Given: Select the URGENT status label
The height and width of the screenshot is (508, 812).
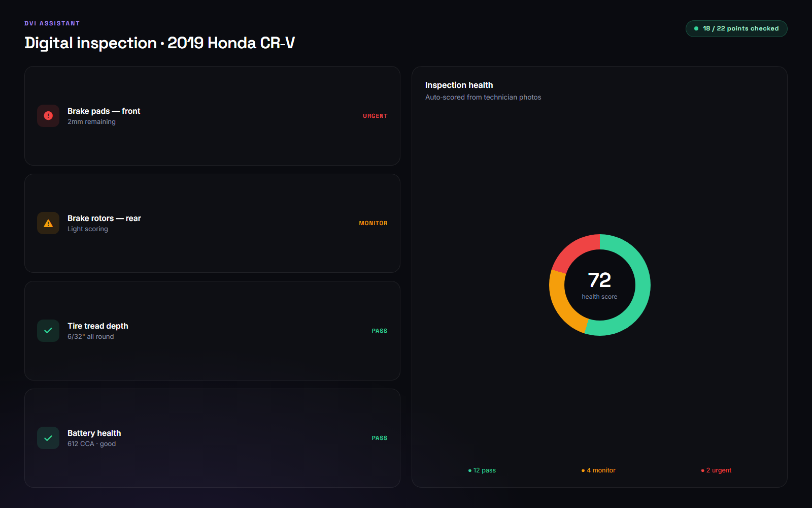Looking at the screenshot, I should click(375, 116).
